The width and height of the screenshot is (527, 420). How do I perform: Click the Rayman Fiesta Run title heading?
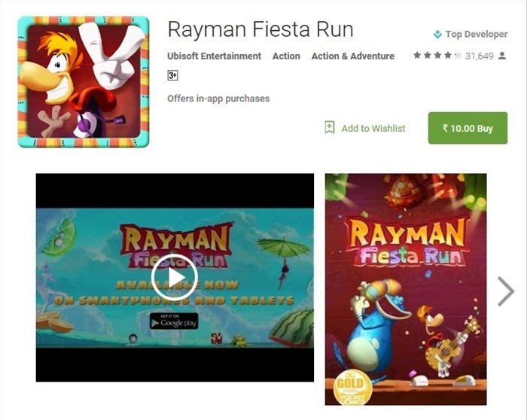click(x=260, y=29)
